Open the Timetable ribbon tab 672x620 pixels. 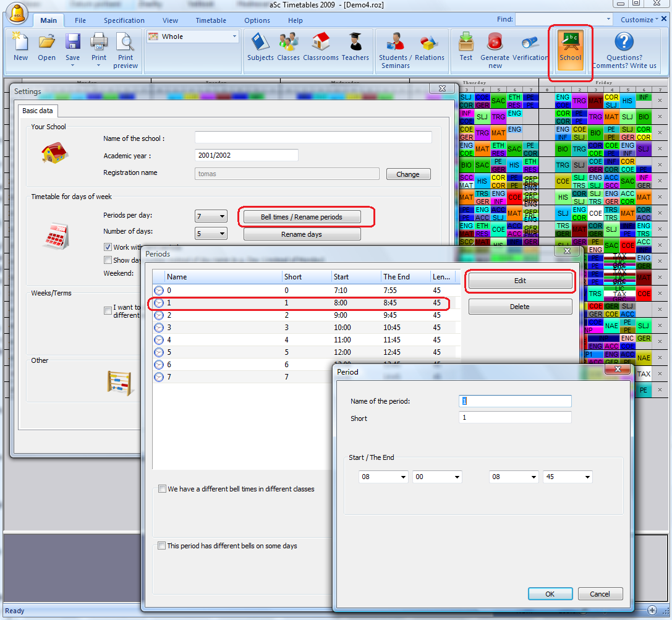point(211,20)
